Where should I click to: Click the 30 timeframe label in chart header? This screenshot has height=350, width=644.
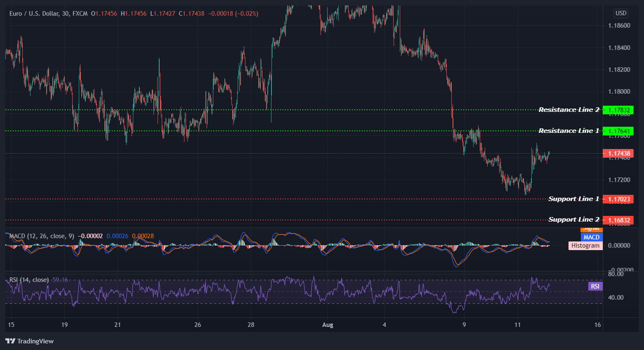66,13
